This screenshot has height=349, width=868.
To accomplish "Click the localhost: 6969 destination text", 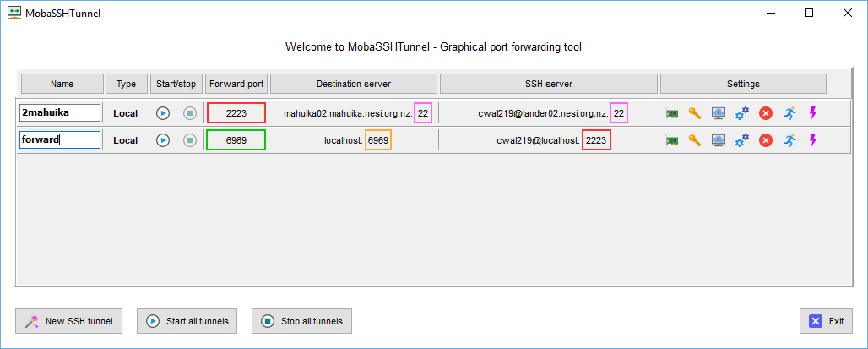I will point(356,141).
